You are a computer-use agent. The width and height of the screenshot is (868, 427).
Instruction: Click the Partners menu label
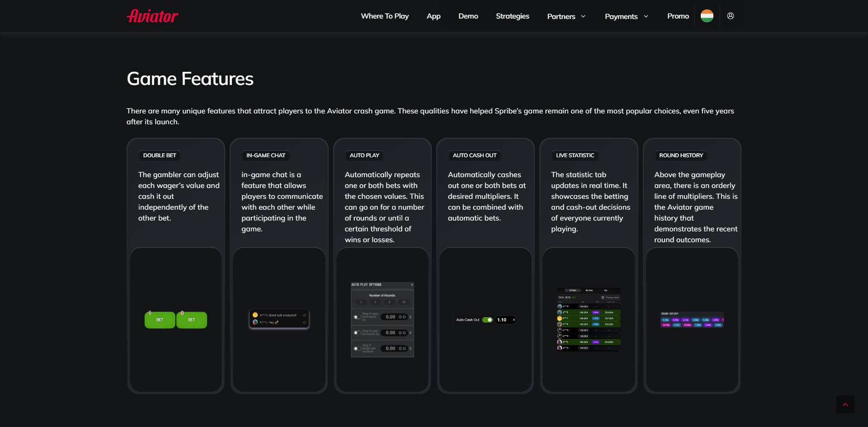pyautogui.click(x=561, y=16)
